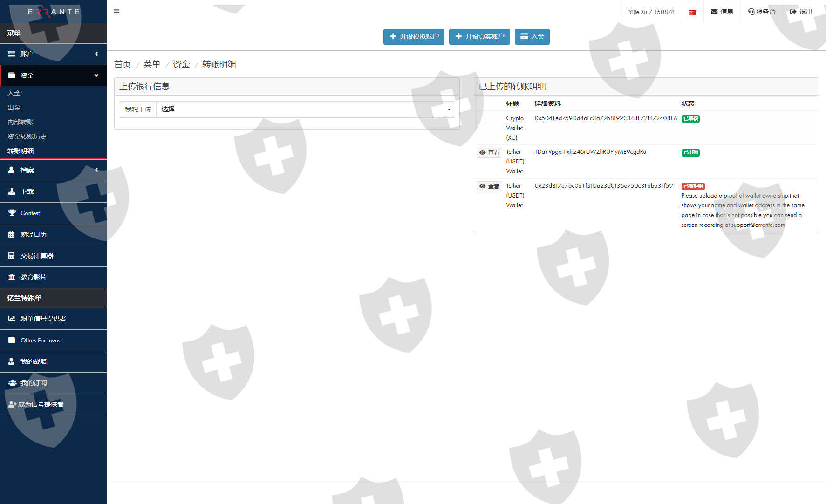
Task: Click the Errante logo
Action: (54, 12)
